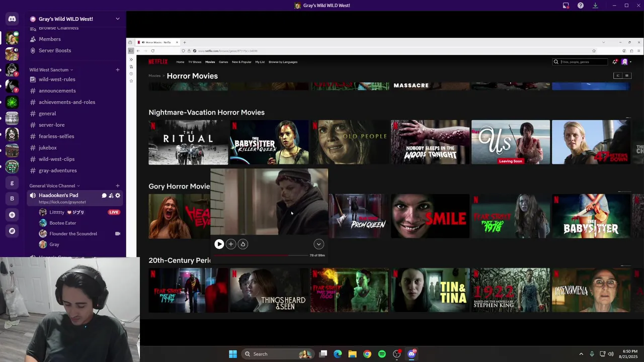
Task: Open a new browser tab
Action: [x=185, y=42]
